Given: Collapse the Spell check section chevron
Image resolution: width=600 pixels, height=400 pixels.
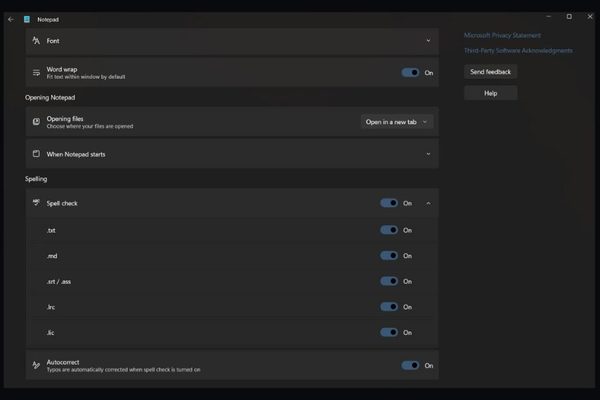Looking at the screenshot, I should 428,203.
